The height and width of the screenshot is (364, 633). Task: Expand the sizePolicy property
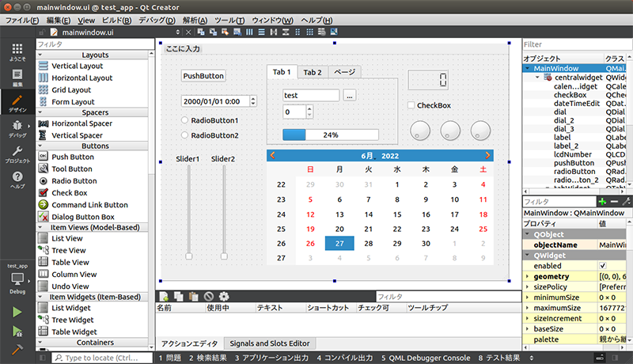[527, 287]
